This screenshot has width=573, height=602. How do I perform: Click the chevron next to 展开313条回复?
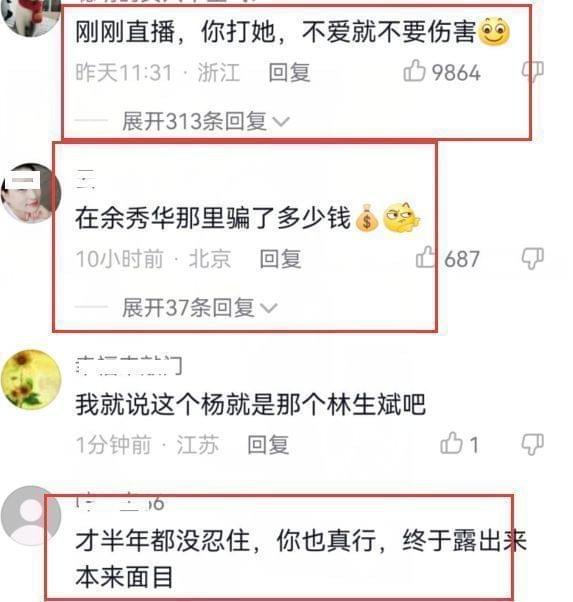click(x=280, y=122)
